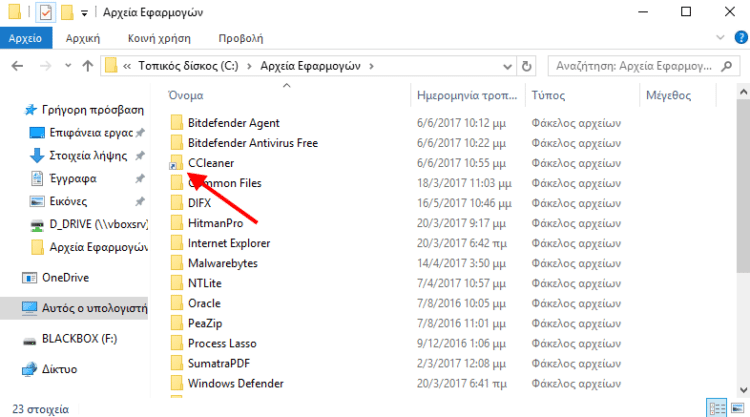
Task: Expand the ribbon with the chevron
Action: 720,37
